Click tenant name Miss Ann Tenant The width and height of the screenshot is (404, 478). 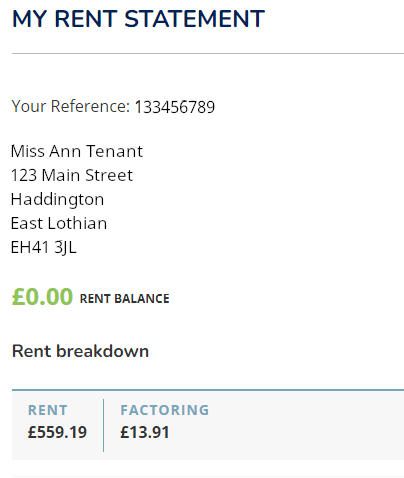pyautogui.click(x=77, y=151)
